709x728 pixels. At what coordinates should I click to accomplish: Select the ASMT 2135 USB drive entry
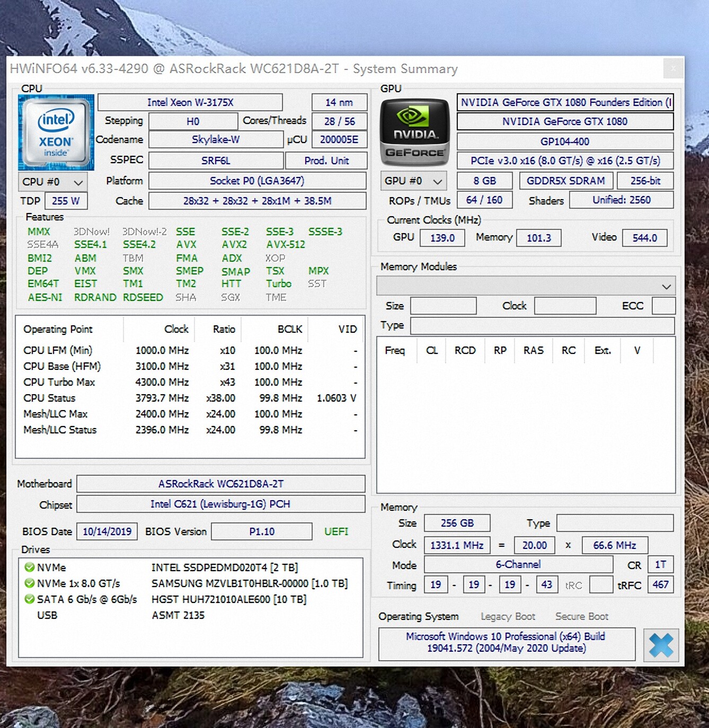(178, 615)
